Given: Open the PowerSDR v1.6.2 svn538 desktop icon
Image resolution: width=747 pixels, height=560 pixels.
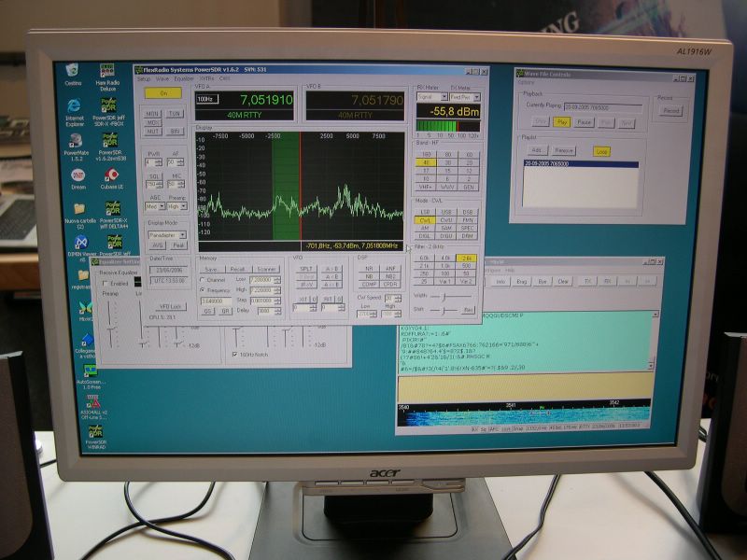Looking at the screenshot, I should 110,147.
